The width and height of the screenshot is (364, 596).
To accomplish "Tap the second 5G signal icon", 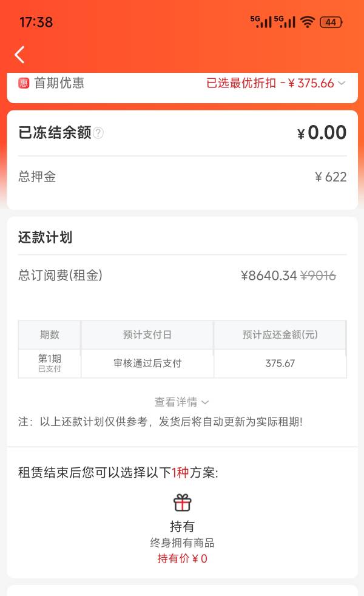I will pos(285,22).
